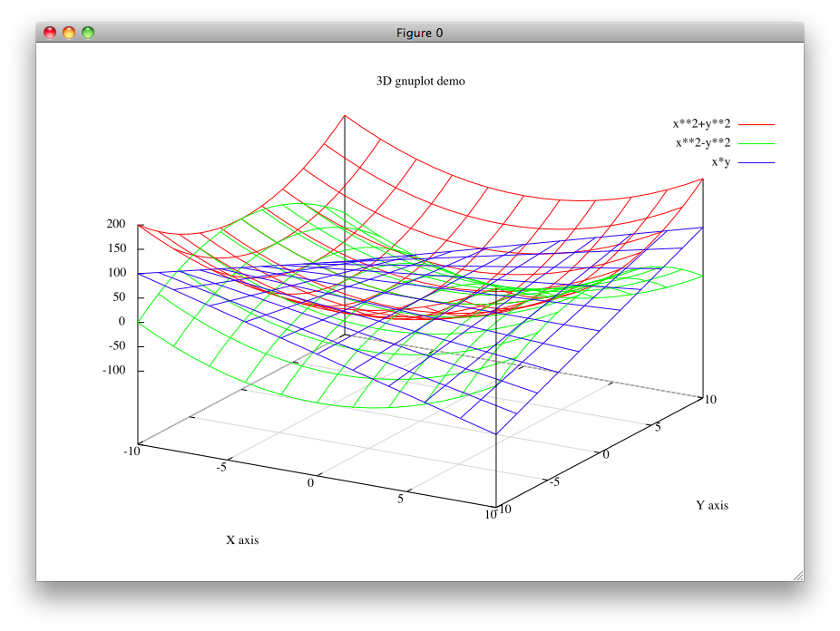Click the 'X axis' label
The width and height of the screenshot is (840, 631).
pyautogui.click(x=242, y=540)
